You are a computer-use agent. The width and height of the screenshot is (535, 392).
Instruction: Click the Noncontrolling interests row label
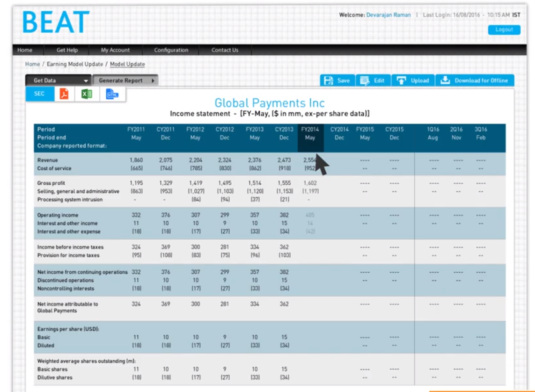coord(66,288)
